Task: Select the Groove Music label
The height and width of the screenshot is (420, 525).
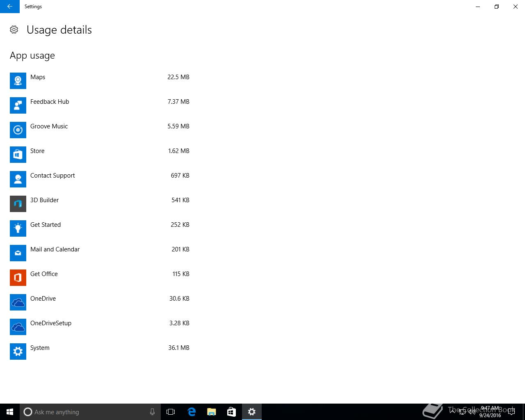Action: [49, 126]
